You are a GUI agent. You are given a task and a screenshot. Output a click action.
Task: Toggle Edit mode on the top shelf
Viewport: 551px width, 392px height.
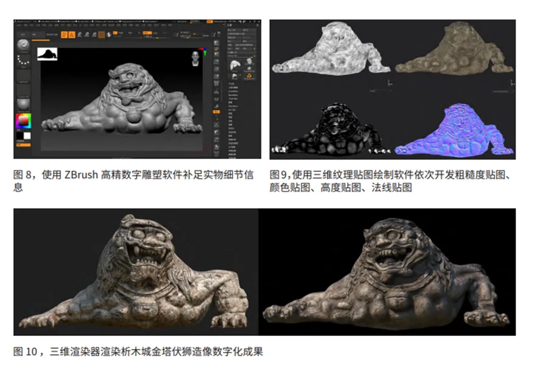(x=65, y=35)
